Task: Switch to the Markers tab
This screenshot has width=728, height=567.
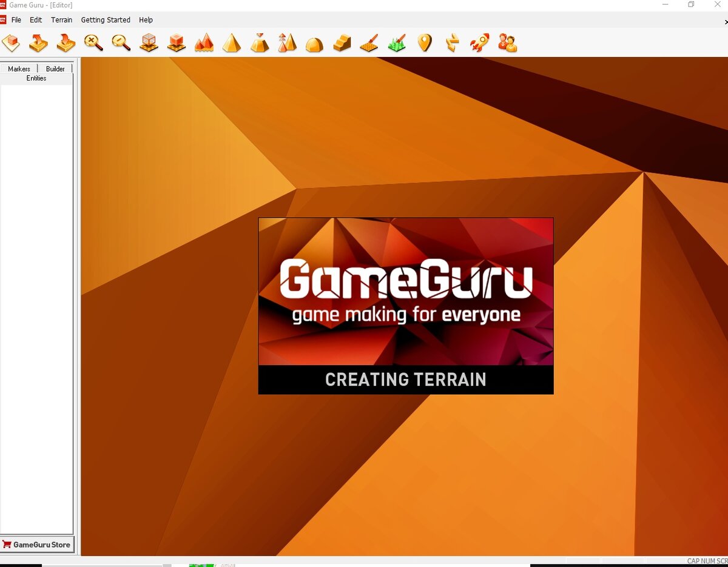Action: tap(19, 69)
